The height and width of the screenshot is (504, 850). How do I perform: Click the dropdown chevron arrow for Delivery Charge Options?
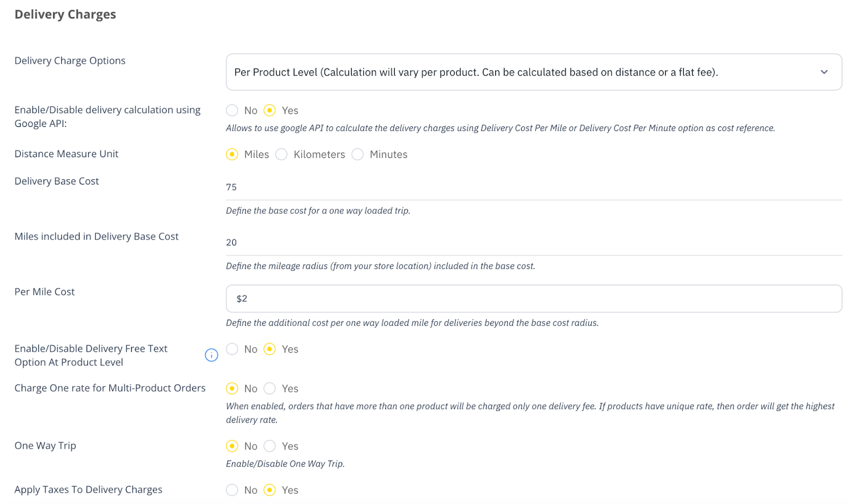pyautogui.click(x=824, y=72)
